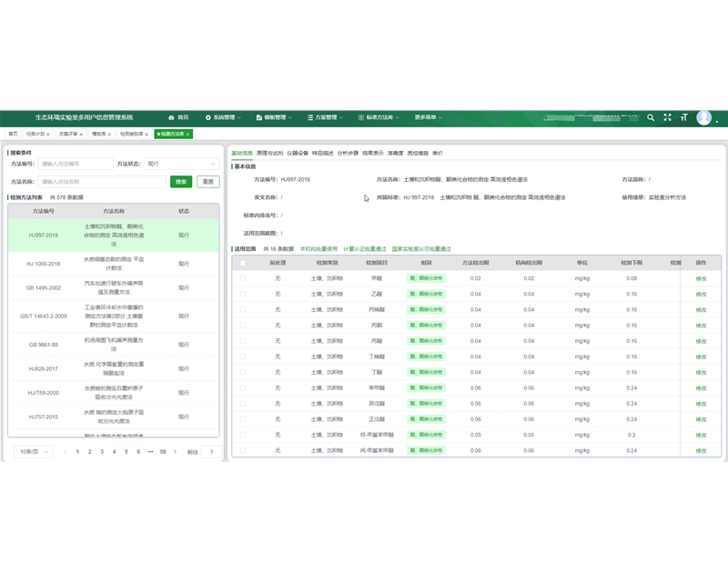Screen dimensions: 728x573
Task: Tick the checkbox for the 乙醛 row
Action: pyautogui.click(x=243, y=294)
